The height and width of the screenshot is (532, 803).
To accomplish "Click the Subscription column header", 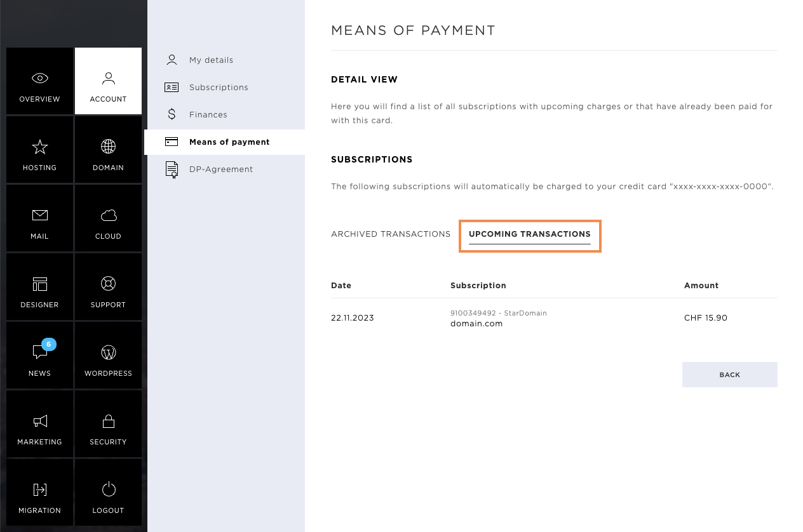I will 478,286.
